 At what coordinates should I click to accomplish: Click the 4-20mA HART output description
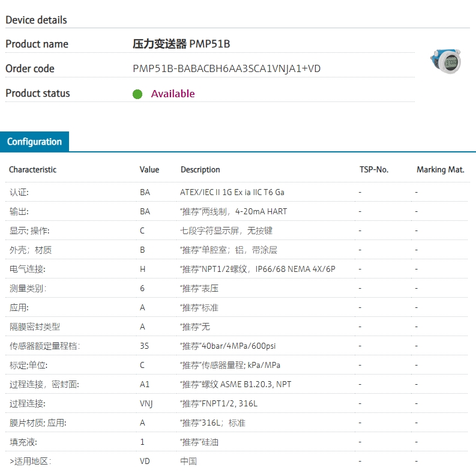tap(233, 211)
